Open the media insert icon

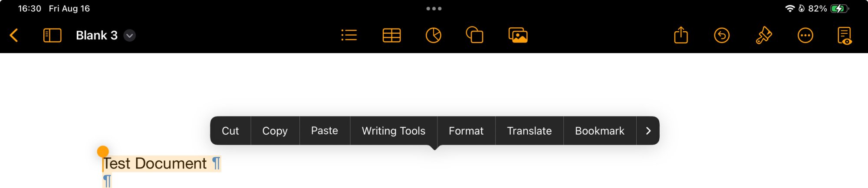tap(518, 36)
